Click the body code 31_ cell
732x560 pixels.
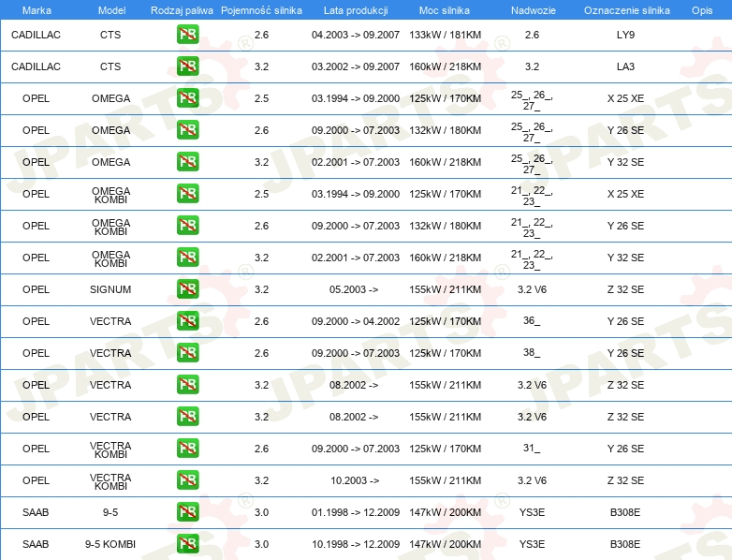pyautogui.click(x=532, y=449)
